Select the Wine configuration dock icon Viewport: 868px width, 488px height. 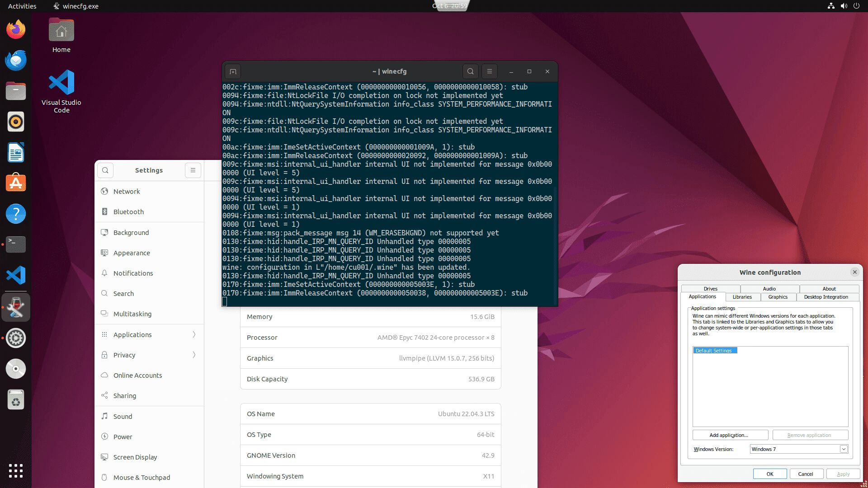click(x=16, y=307)
